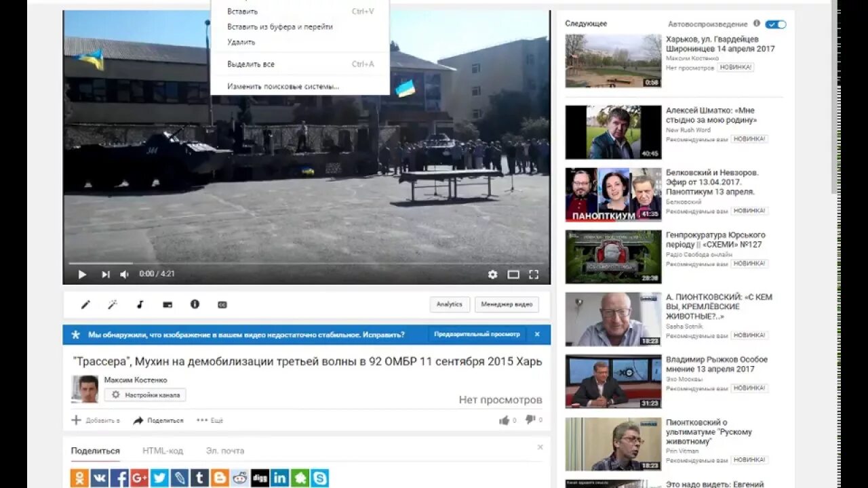Share on Reddit
This screenshot has height=488, width=868.
point(239,478)
